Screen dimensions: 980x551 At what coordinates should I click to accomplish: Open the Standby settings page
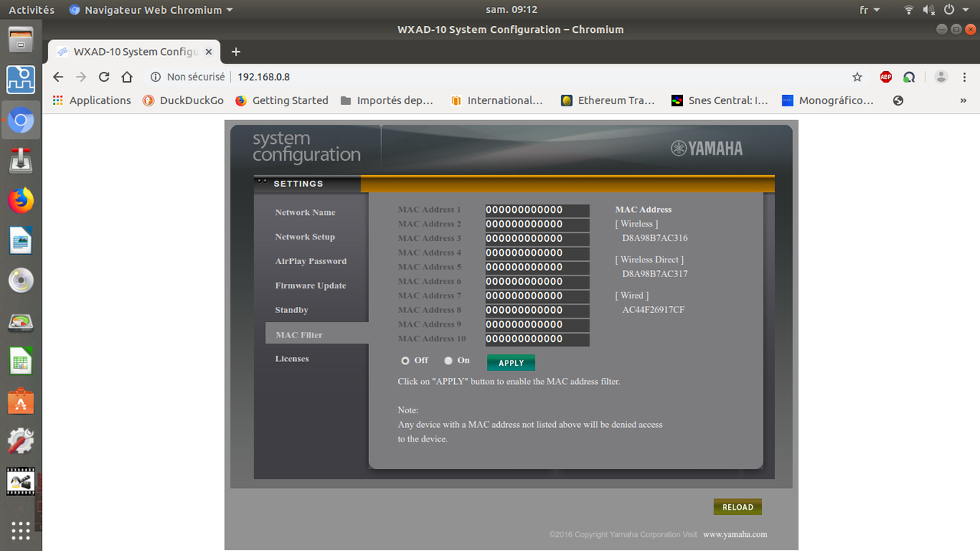[292, 310]
